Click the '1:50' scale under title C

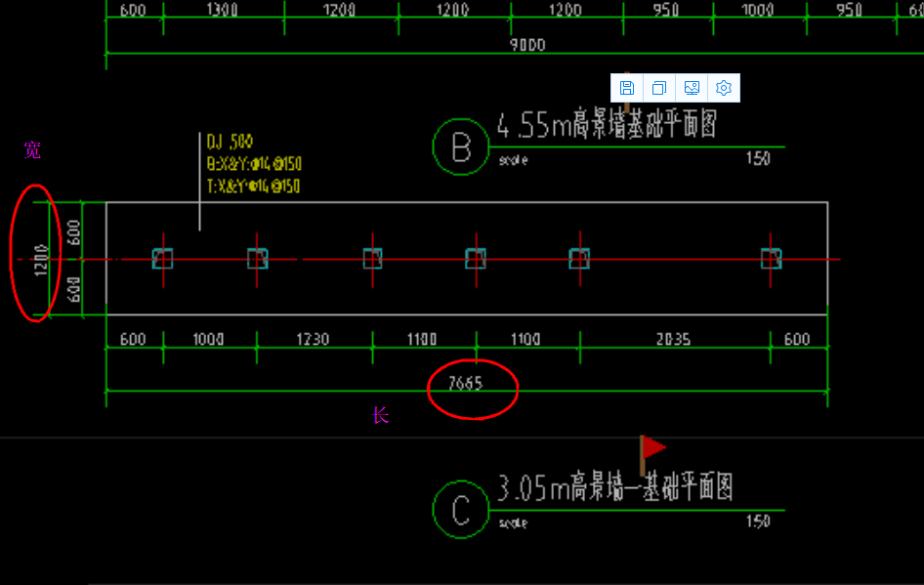[x=758, y=522]
